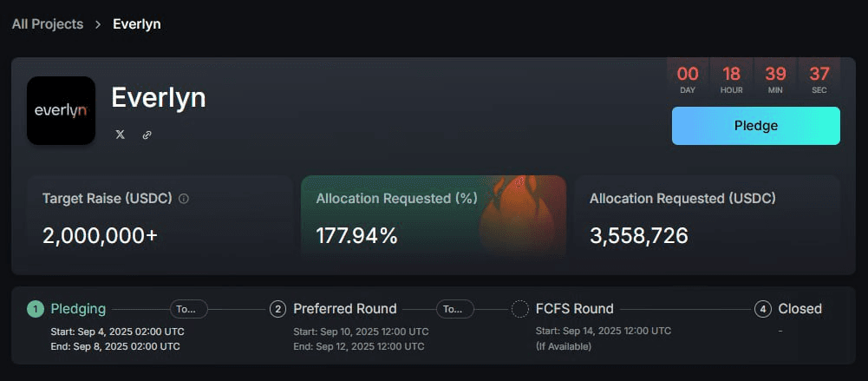Click the 'To...' pill after Pledging
Viewport: 868px width, 381px height.
click(x=189, y=309)
